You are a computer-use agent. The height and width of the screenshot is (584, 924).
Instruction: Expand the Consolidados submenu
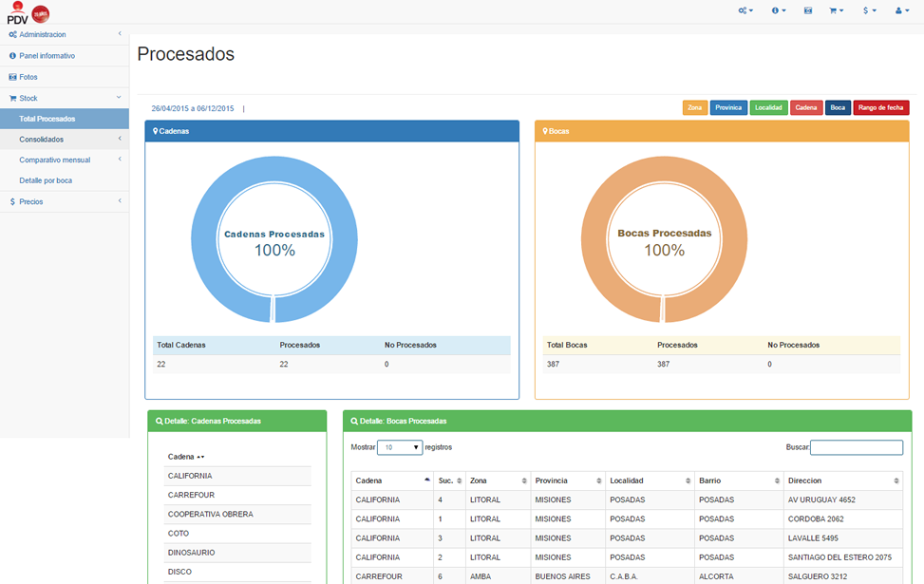pyautogui.click(x=65, y=140)
